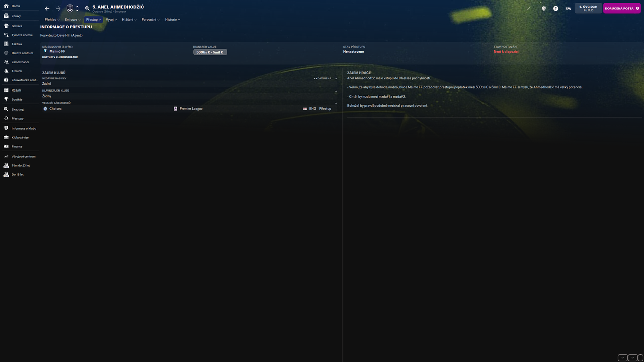Open the help question mark icon
This screenshot has height=362, width=644.
[x=556, y=8]
